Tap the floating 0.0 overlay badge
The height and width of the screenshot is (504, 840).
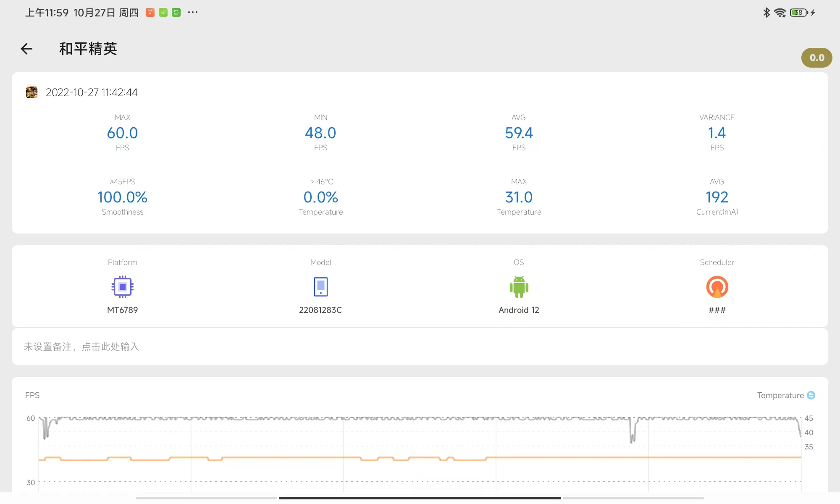(816, 58)
